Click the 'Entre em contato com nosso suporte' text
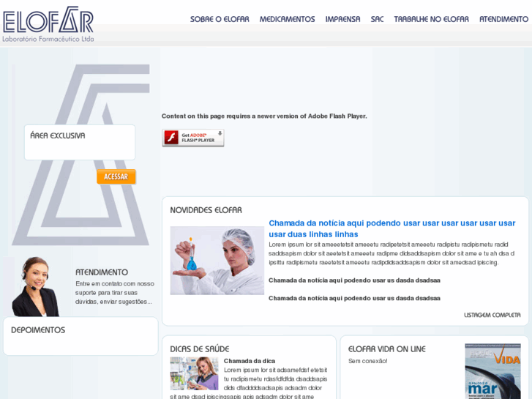The width and height of the screenshot is (532, 399). pos(115,293)
